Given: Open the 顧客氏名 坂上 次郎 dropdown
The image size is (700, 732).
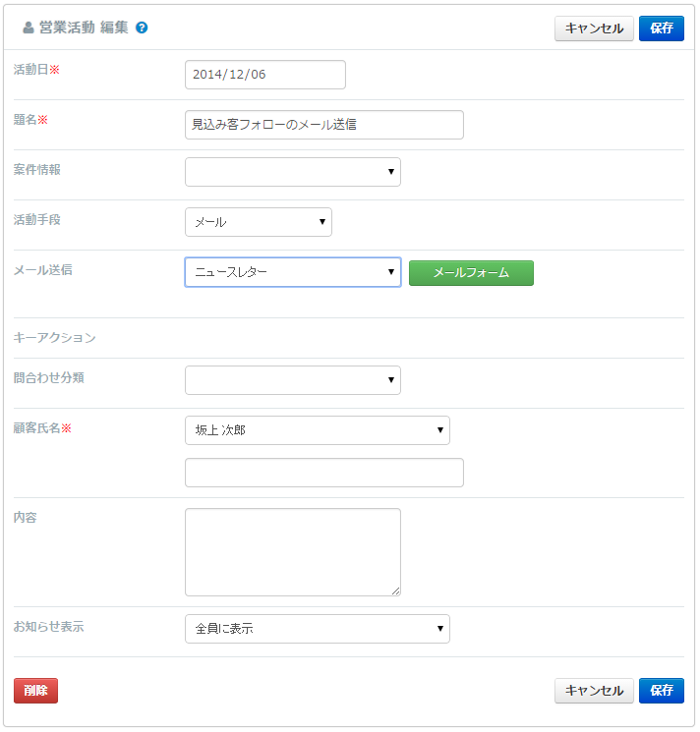Looking at the screenshot, I should coord(318,430).
